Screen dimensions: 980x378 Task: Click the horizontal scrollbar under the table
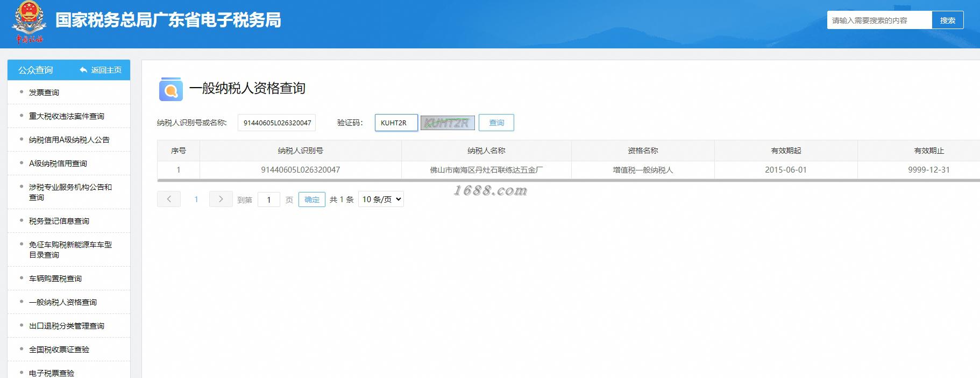coord(569,181)
